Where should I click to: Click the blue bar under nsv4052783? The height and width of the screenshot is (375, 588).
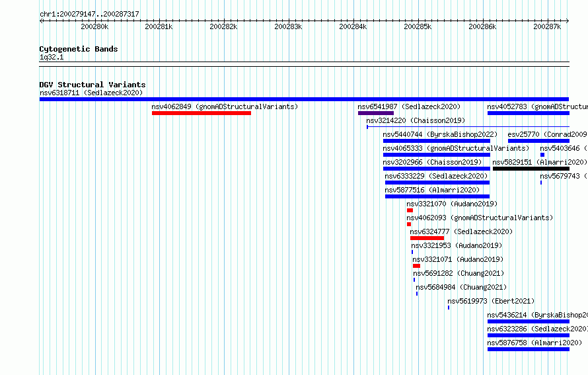coord(529,113)
